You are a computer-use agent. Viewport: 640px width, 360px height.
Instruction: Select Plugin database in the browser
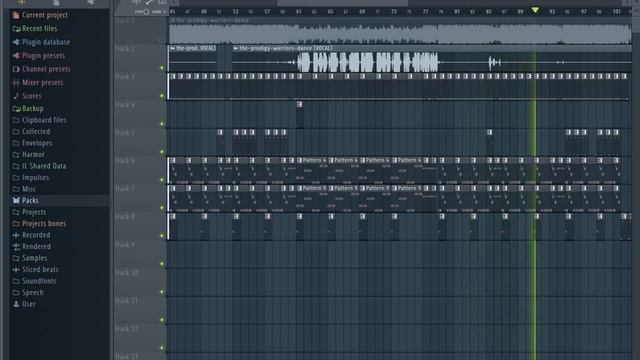[41, 42]
